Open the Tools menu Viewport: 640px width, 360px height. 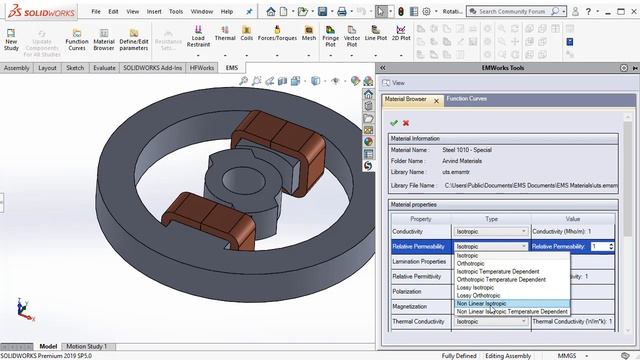point(176,11)
